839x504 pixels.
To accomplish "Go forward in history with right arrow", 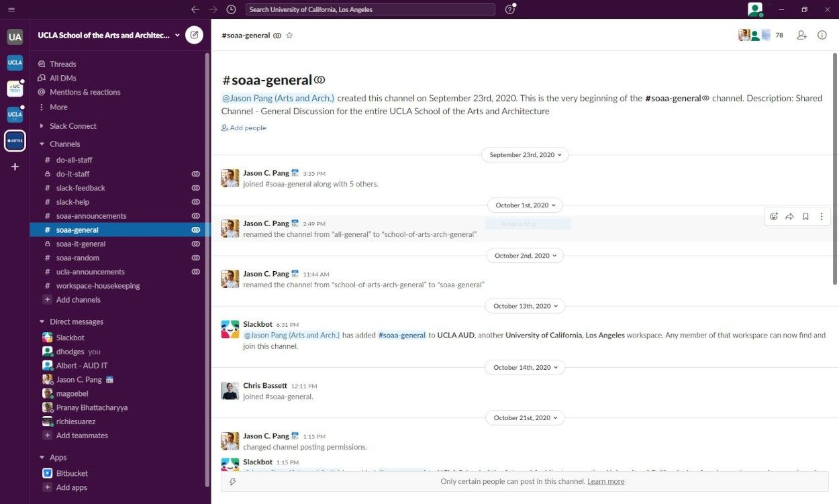I will tap(213, 9).
